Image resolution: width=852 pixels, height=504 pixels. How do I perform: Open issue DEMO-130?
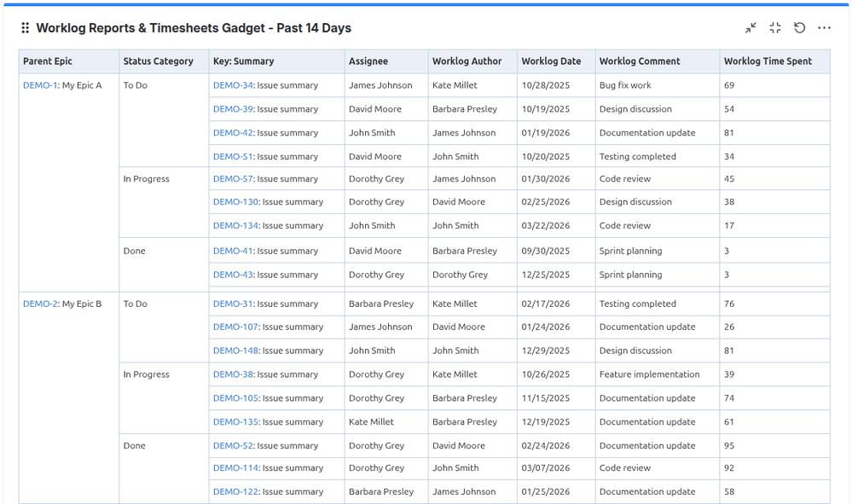[x=236, y=202]
